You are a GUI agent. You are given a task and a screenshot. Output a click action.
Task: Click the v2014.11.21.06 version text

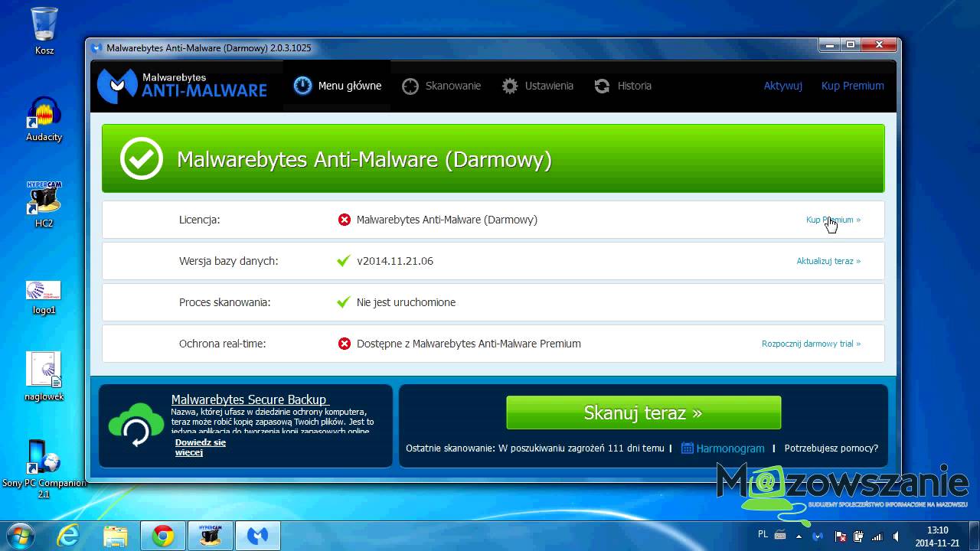(395, 261)
